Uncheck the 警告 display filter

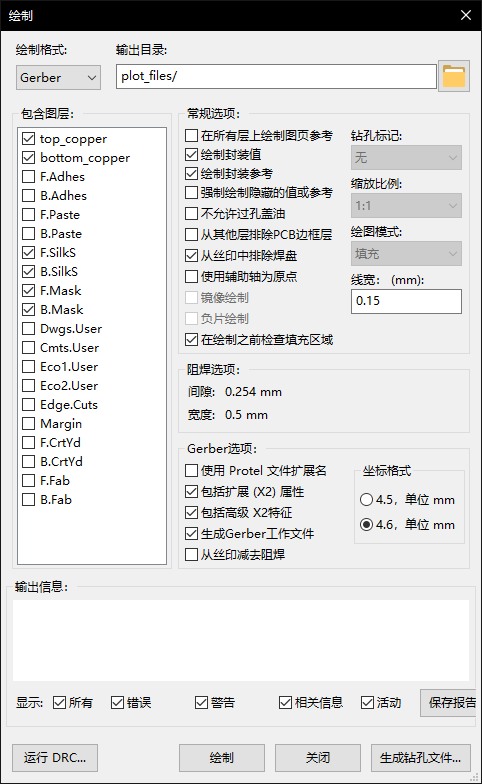pos(202,702)
